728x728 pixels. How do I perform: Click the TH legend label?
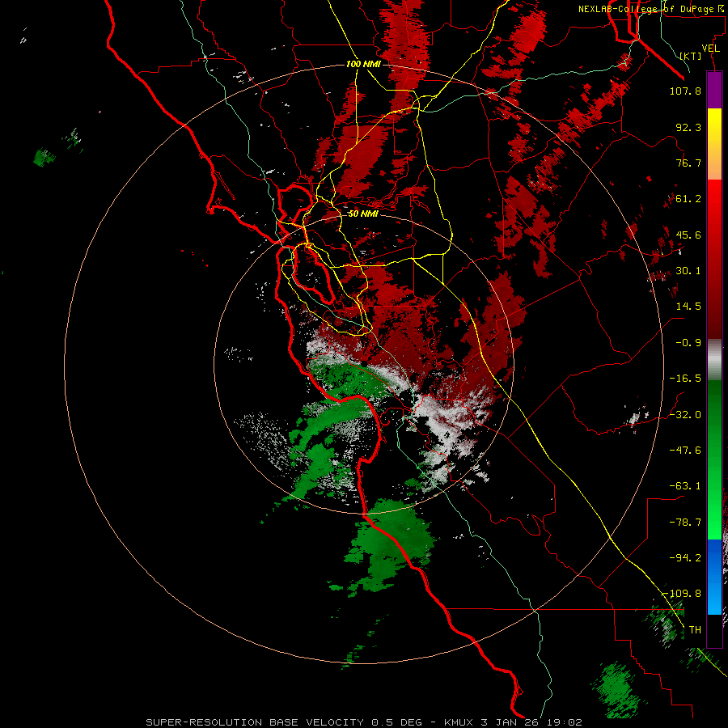[x=695, y=630]
